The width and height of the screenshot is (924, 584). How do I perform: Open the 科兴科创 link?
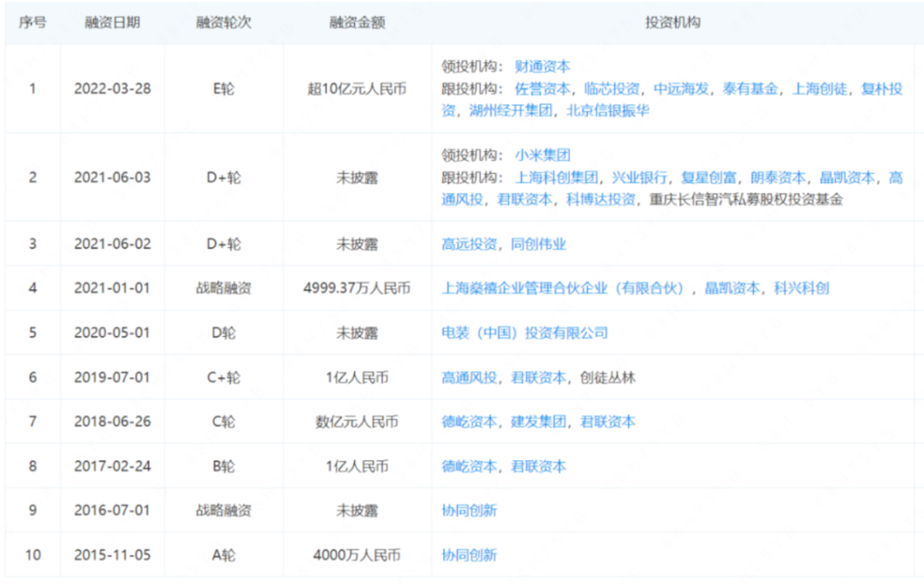(x=802, y=288)
